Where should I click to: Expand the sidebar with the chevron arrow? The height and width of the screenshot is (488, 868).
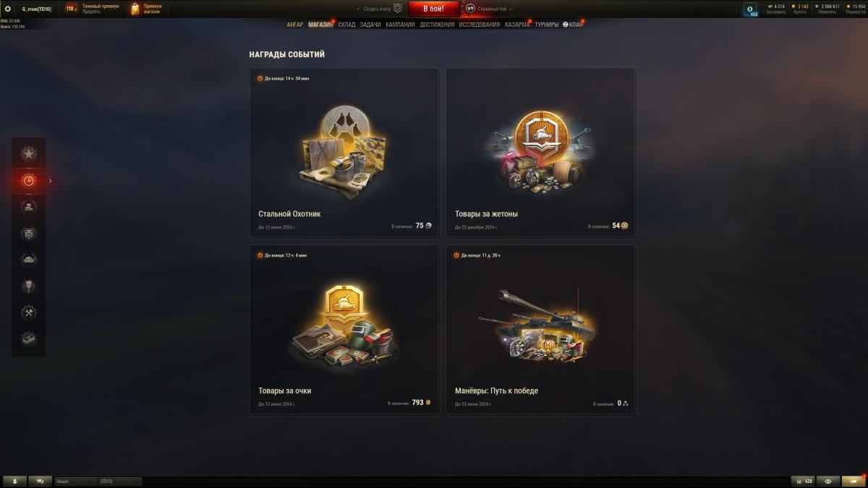pos(50,181)
